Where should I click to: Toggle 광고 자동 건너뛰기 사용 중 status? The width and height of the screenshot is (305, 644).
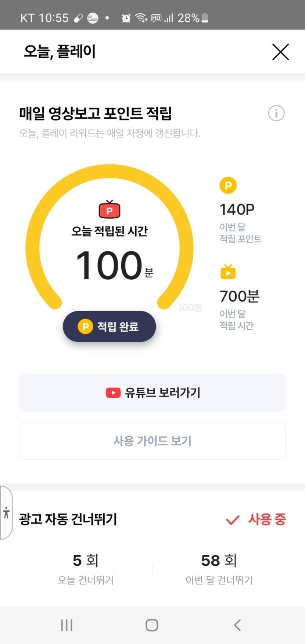pyautogui.click(x=256, y=519)
